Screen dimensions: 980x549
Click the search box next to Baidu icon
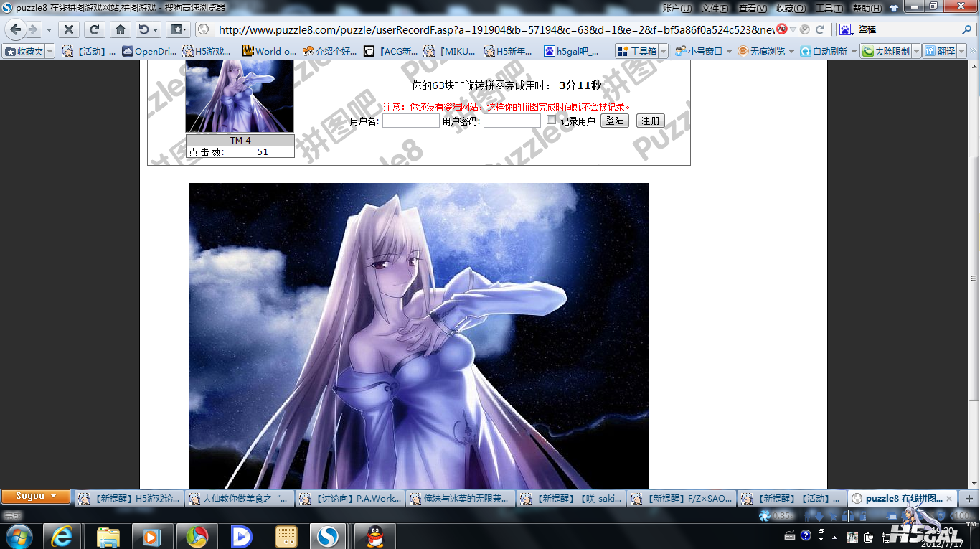pos(906,29)
